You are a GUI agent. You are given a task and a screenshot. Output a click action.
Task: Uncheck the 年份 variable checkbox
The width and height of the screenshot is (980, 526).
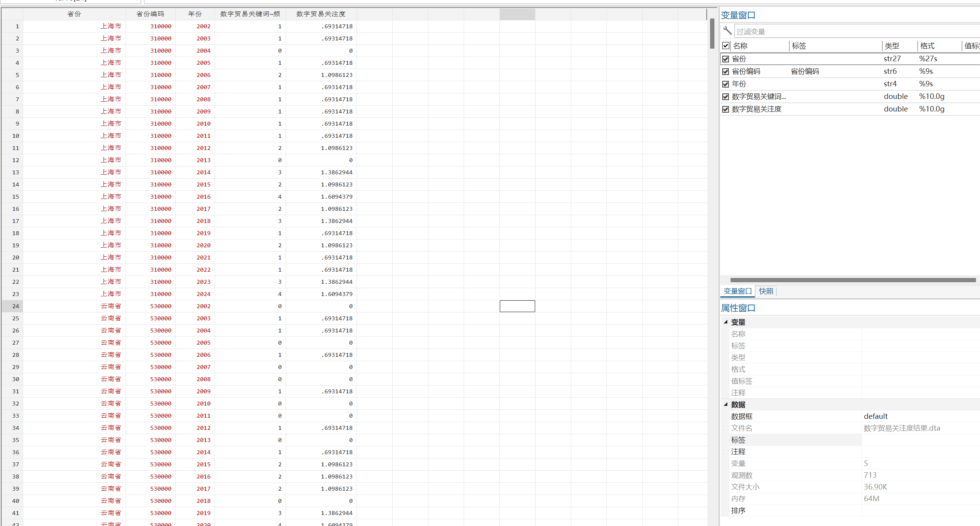725,84
